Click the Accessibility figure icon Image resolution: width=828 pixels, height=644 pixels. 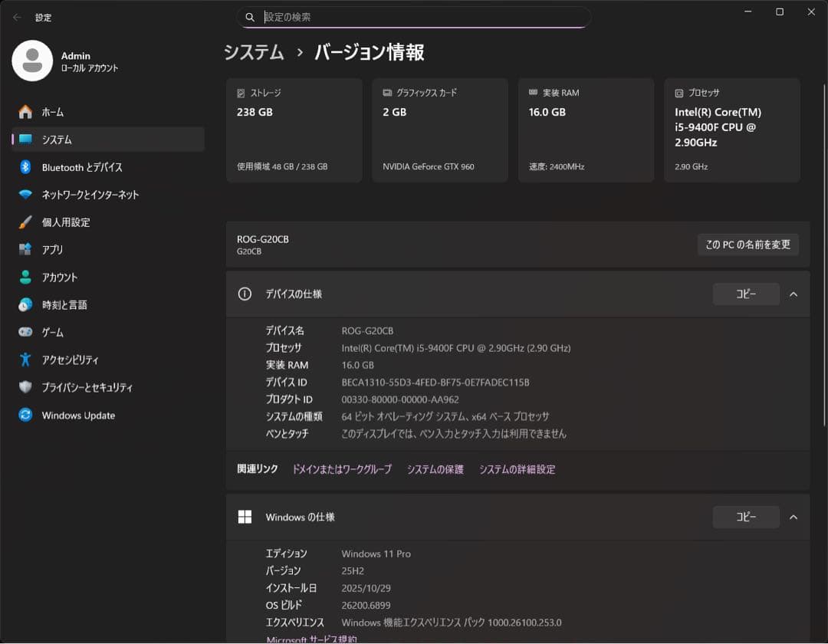tap(26, 360)
